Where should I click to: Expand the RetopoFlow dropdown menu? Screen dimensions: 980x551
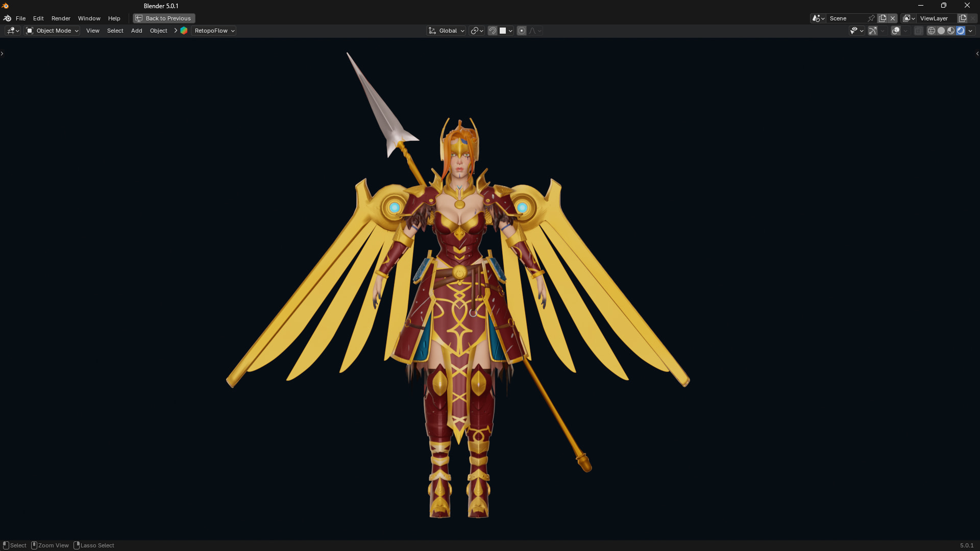[214, 31]
